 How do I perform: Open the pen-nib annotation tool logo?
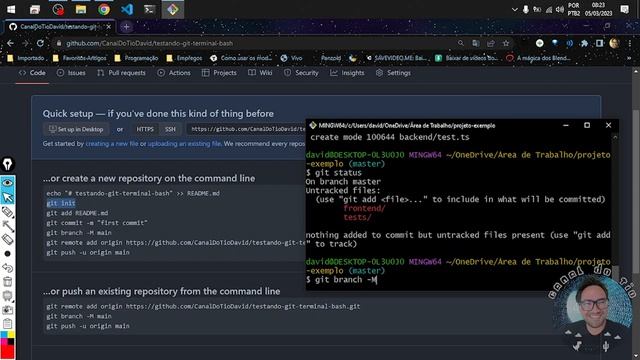point(8,164)
